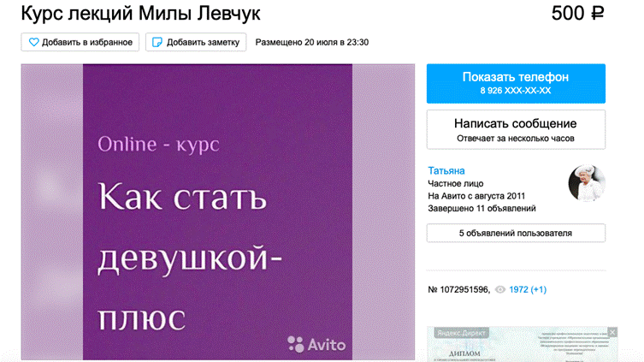Image resolution: width=644 pixels, height=362 pixels.
Task: Click the Avito watermark logo on image
Action: [316, 344]
